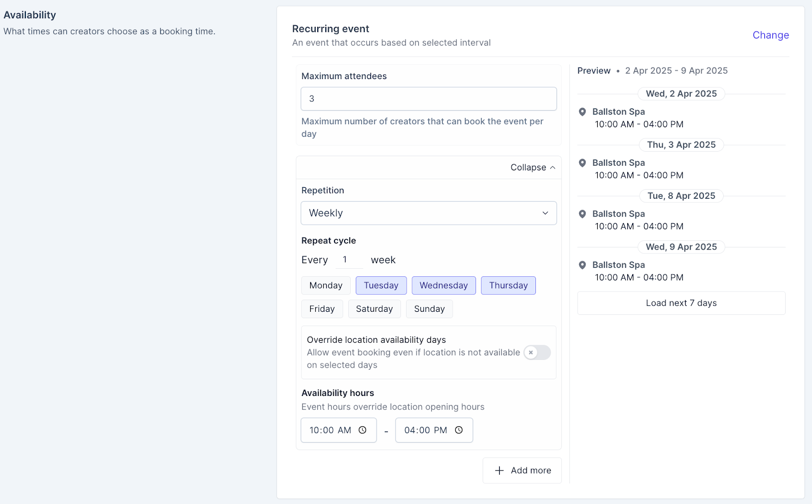The width and height of the screenshot is (812, 504).
Task: Load next 7 days of preview
Action: pos(681,303)
